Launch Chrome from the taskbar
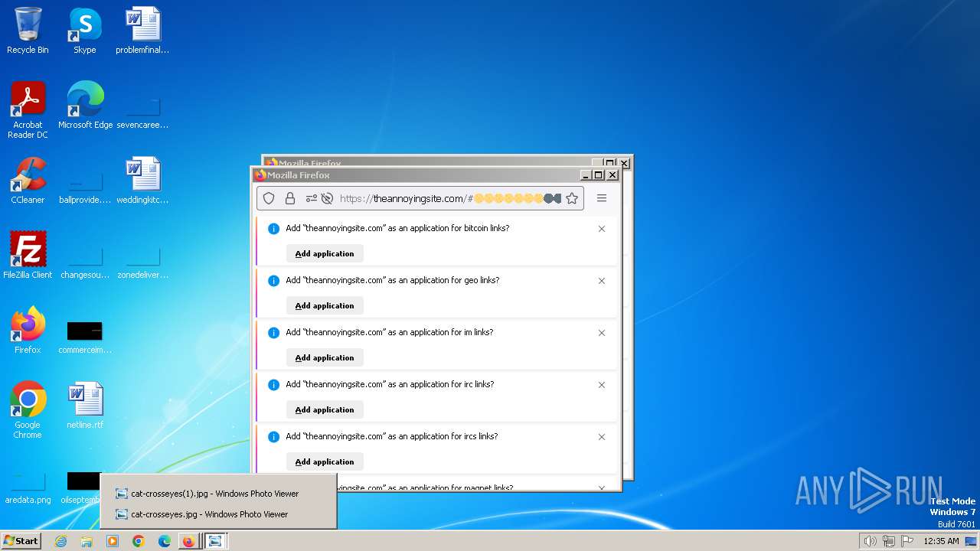This screenshot has height=551, width=980. (x=139, y=541)
